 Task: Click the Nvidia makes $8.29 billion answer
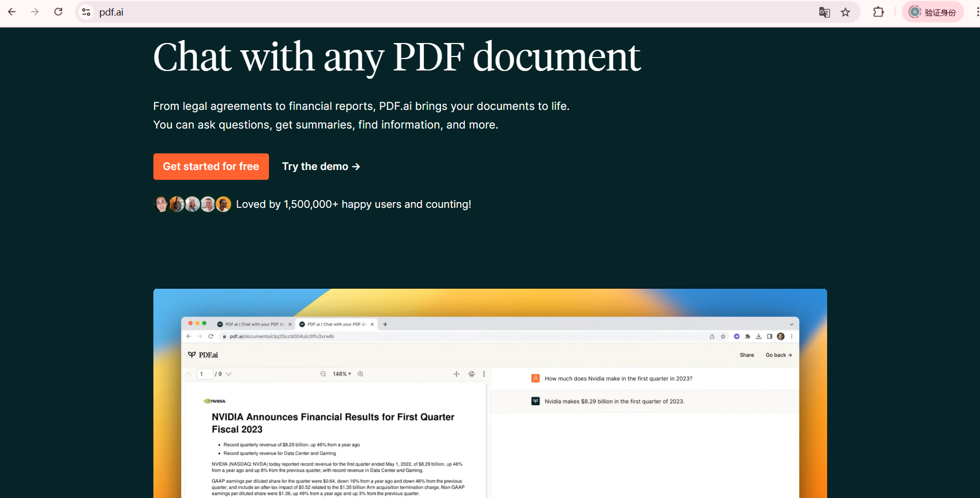pos(614,402)
